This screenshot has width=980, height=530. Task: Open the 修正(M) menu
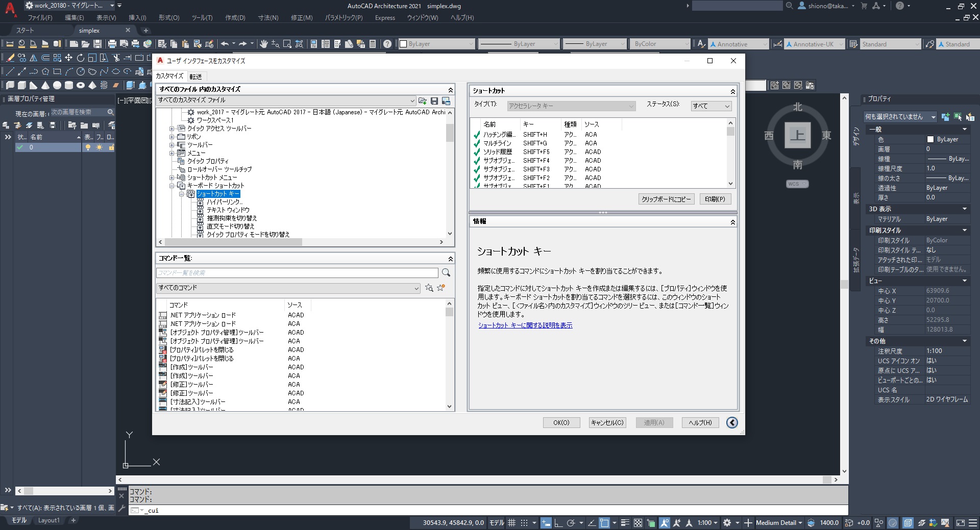[302, 18]
